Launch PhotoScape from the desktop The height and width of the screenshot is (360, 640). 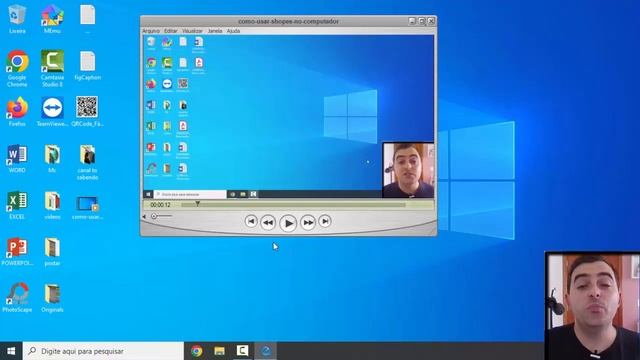pyautogui.click(x=17, y=298)
